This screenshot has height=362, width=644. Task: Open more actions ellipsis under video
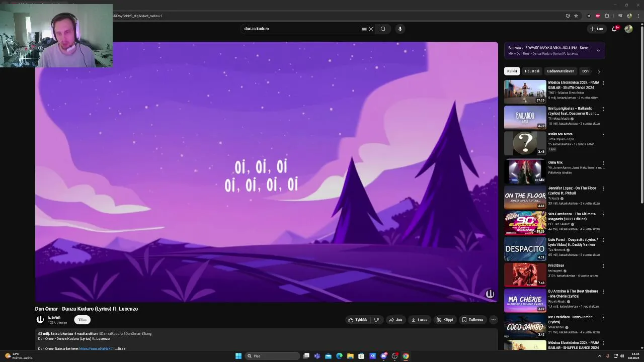click(x=494, y=320)
